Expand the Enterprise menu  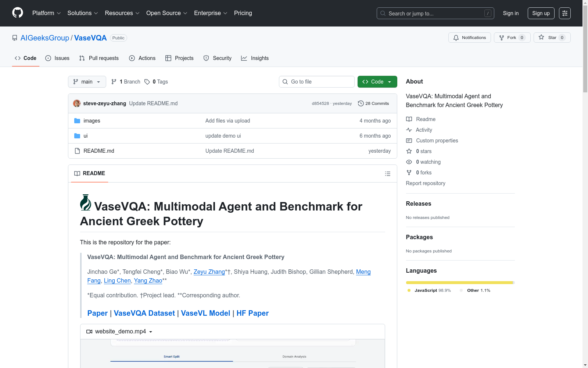pos(211,13)
